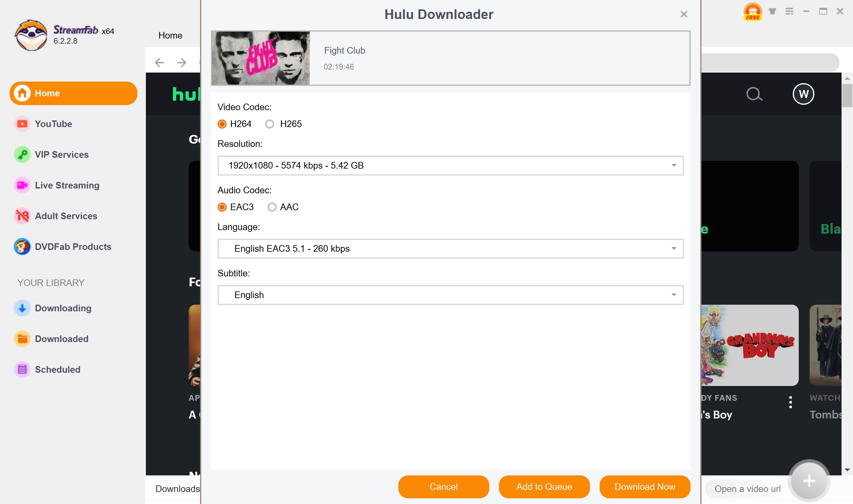Click the 02:19:46 duration text
This screenshot has height=504, width=853.
tap(338, 67)
